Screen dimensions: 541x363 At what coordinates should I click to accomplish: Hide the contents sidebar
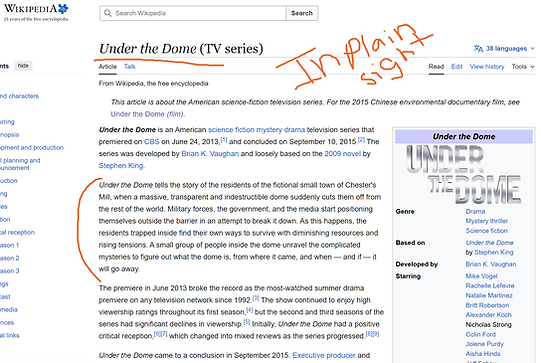pyautogui.click(x=23, y=66)
